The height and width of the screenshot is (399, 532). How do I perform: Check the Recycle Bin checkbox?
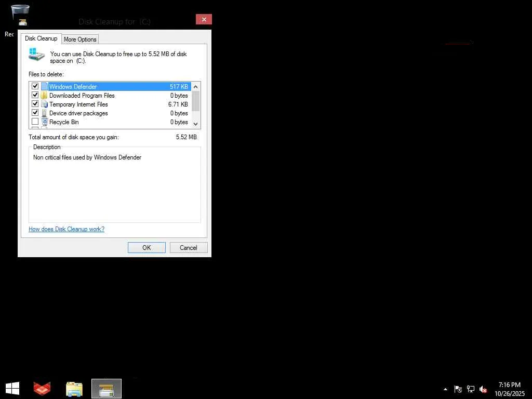coord(35,122)
